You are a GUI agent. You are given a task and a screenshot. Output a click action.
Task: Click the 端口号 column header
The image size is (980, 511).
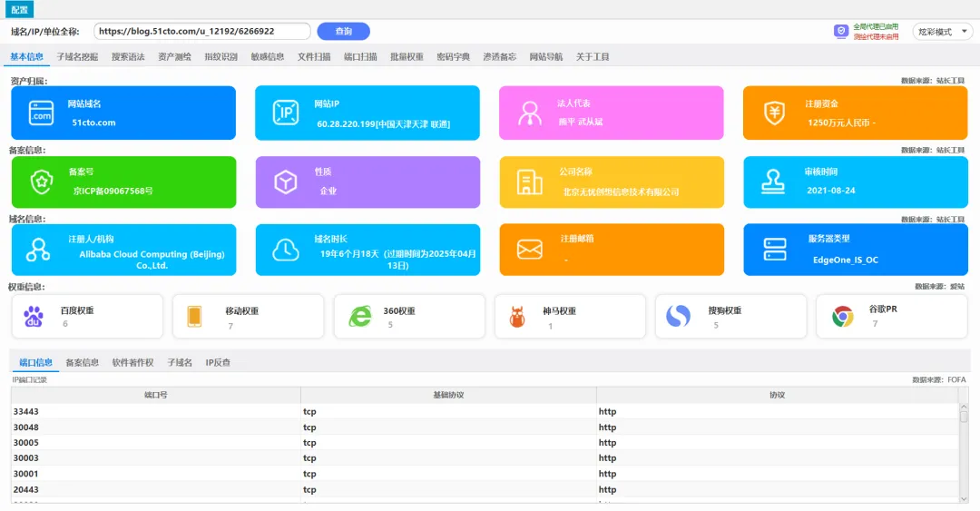coord(156,395)
